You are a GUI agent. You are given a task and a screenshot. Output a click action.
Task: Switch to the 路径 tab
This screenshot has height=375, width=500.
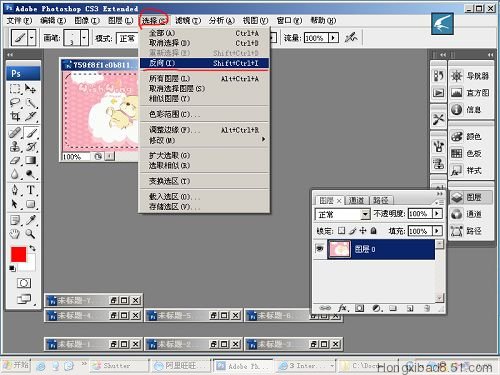coord(381,200)
